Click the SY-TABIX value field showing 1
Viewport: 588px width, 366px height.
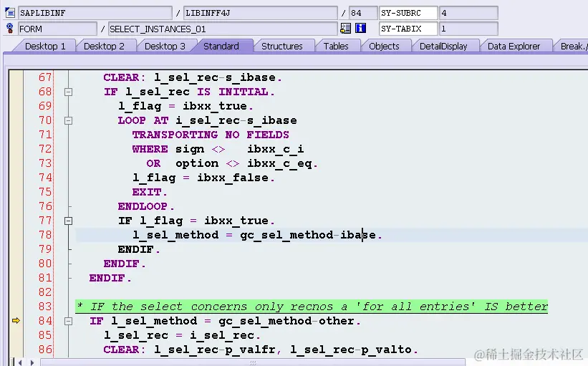point(468,29)
